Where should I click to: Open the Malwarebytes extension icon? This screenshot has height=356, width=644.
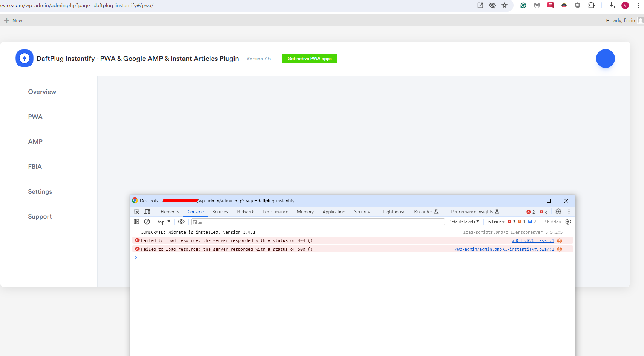(537, 5)
